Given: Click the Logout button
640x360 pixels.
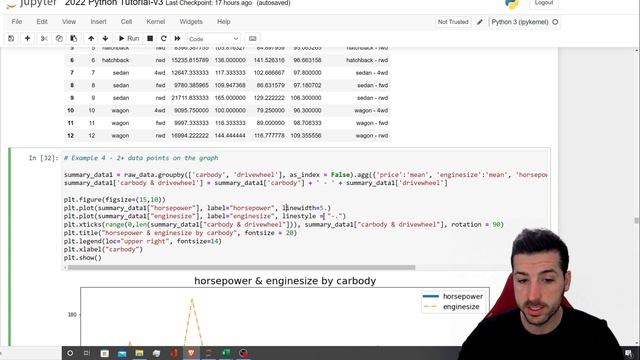Looking at the screenshot, I should click(544, 3).
